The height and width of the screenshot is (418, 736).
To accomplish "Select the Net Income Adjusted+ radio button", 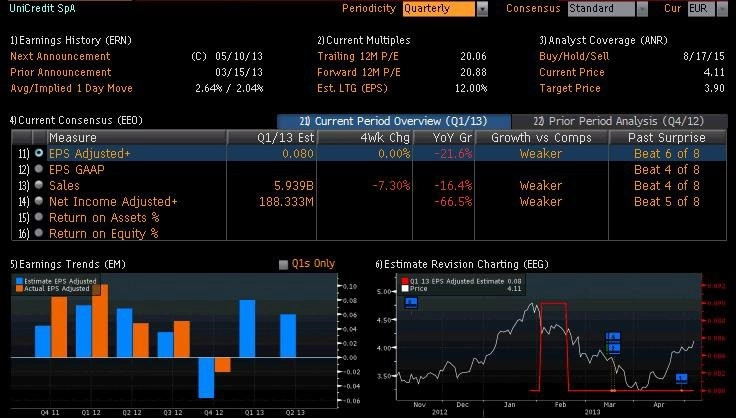I will coord(39,201).
